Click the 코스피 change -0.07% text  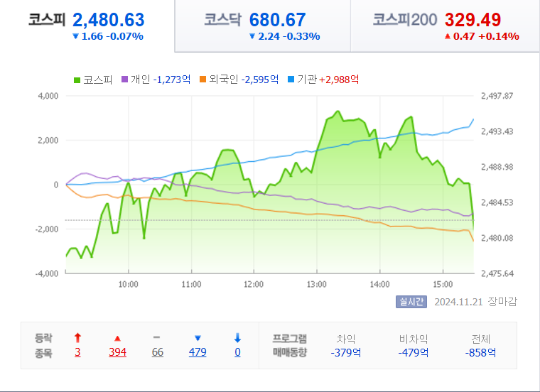tap(124, 36)
